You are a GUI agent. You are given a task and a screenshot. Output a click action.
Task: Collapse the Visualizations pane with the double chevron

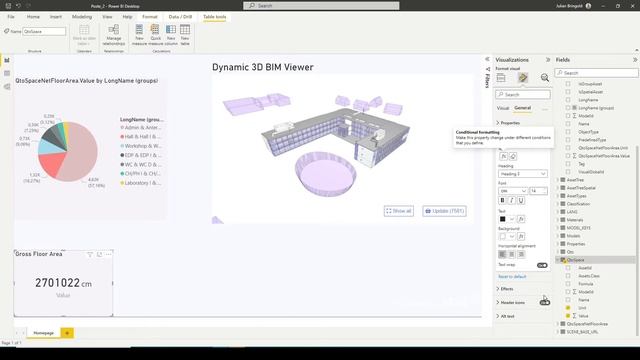548,60
